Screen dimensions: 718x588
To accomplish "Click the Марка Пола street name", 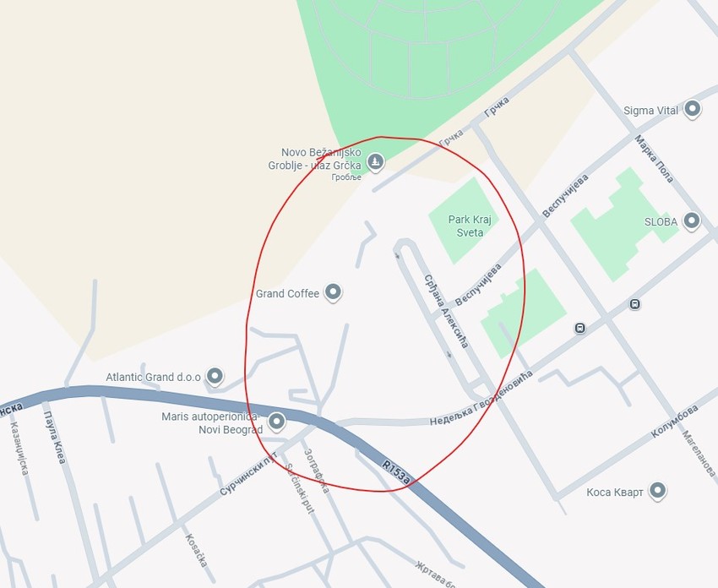I will point(655,159).
